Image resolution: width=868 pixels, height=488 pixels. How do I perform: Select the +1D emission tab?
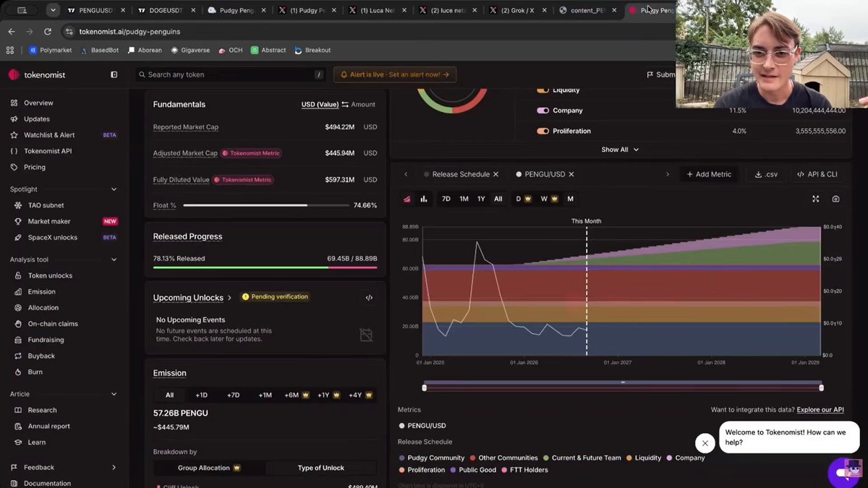click(201, 395)
